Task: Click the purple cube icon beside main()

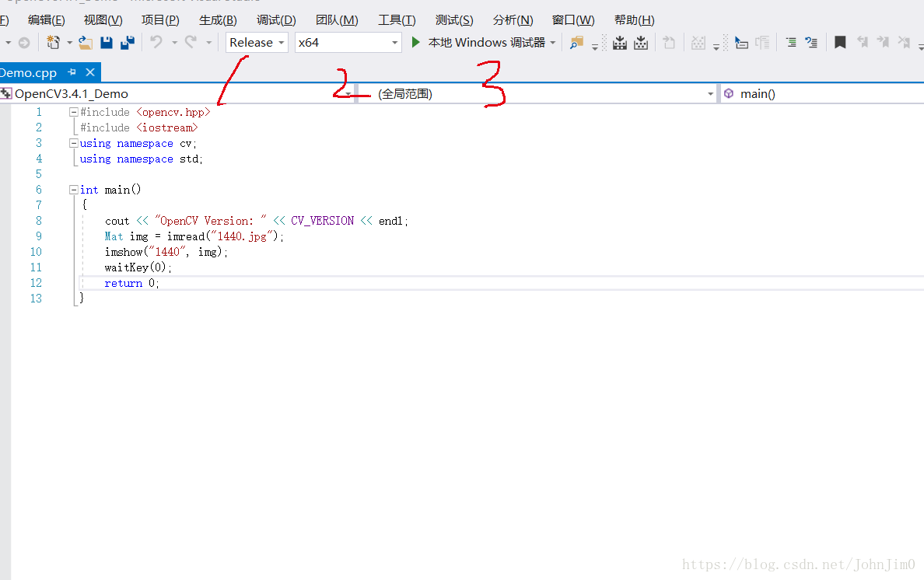Action: click(729, 93)
